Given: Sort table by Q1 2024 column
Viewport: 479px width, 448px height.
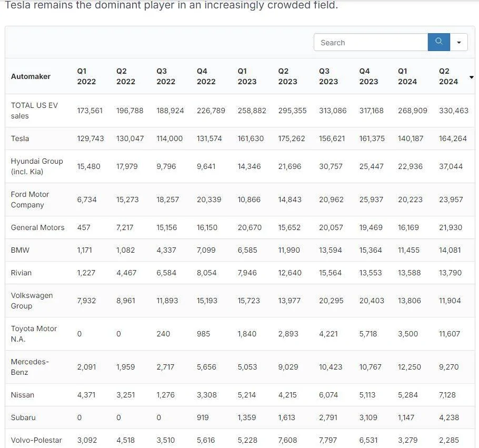Looking at the screenshot, I should [407, 76].
